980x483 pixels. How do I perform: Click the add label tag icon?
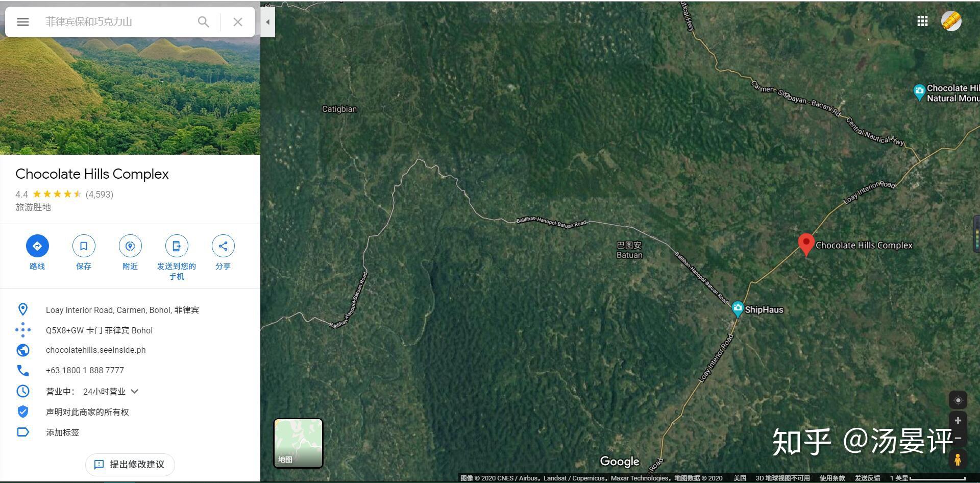[23, 432]
